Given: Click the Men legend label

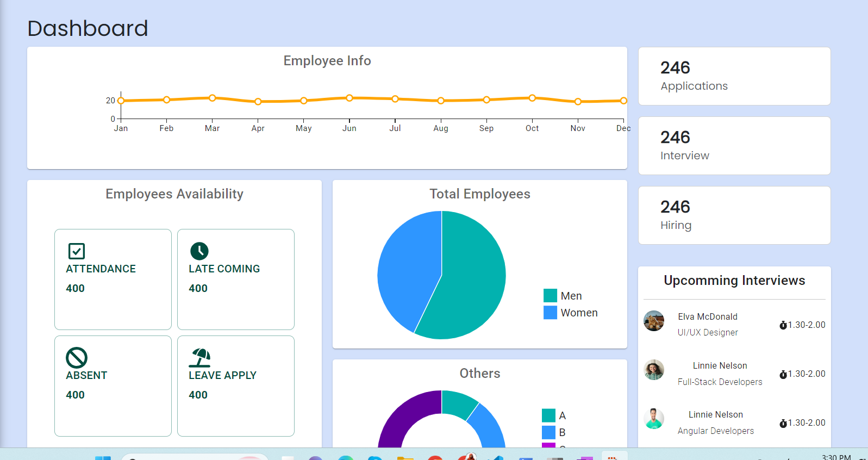Looking at the screenshot, I should (571, 296).
